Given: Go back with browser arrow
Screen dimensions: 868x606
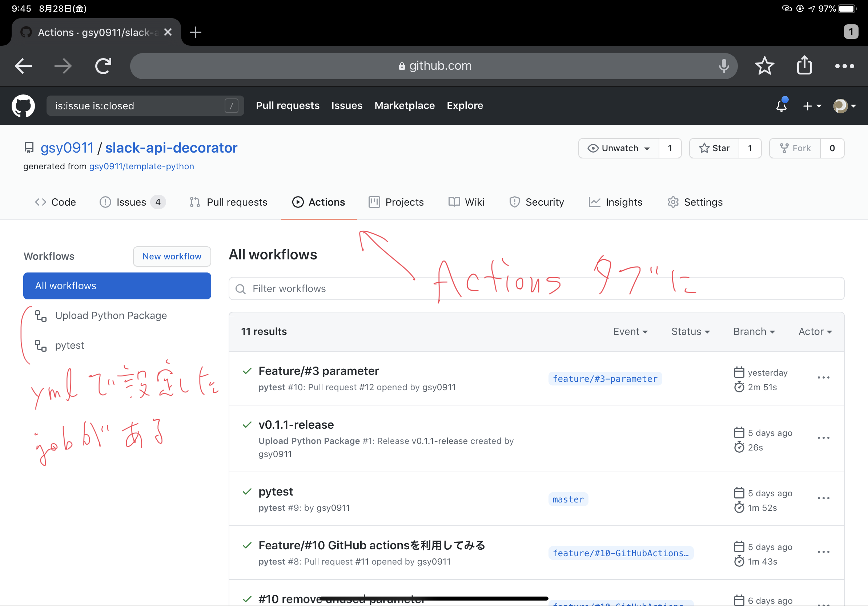Looking at the screenshot, I should pyautogui.click(x=23, y=66).
